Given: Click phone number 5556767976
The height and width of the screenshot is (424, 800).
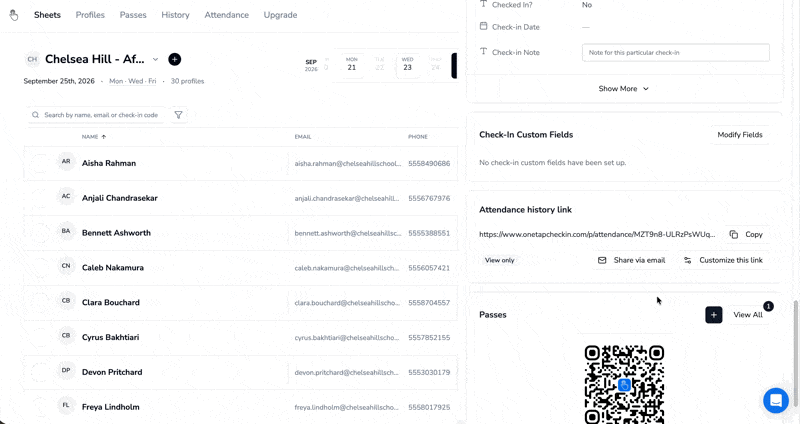Looking at the screenshot, I should pos(429,198).
